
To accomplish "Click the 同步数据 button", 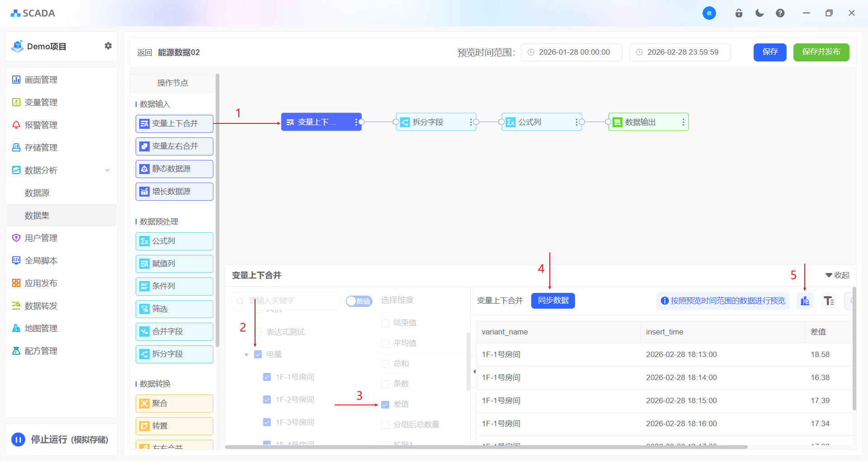I will pyautogui.click(x=553, y=301).
